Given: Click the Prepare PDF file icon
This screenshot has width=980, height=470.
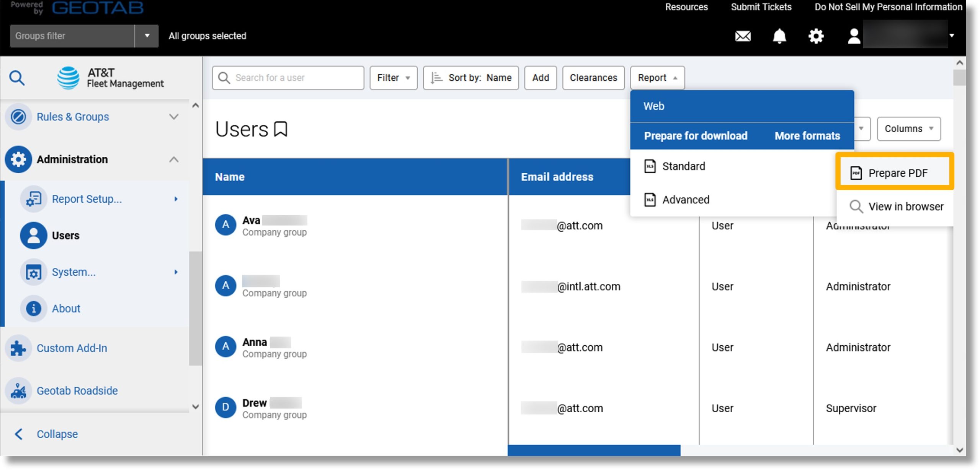Looking at the screenshot, I should pos(856,173).
